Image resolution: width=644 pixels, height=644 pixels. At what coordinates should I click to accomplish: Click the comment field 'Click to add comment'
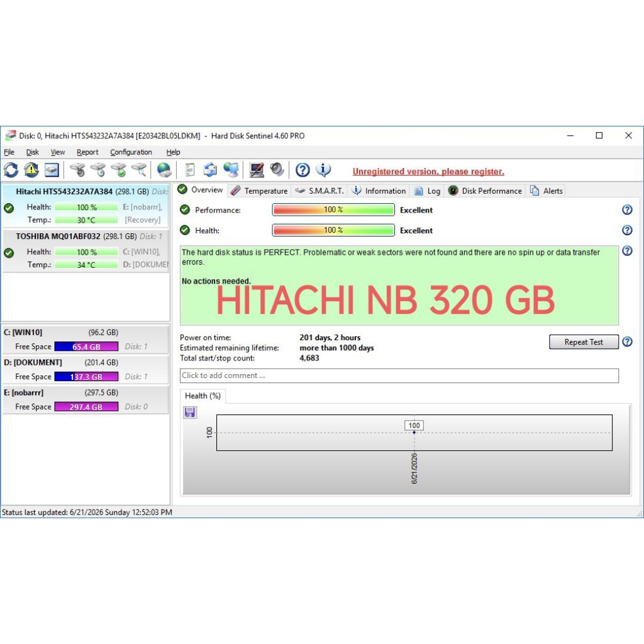(x=399, y=375)
